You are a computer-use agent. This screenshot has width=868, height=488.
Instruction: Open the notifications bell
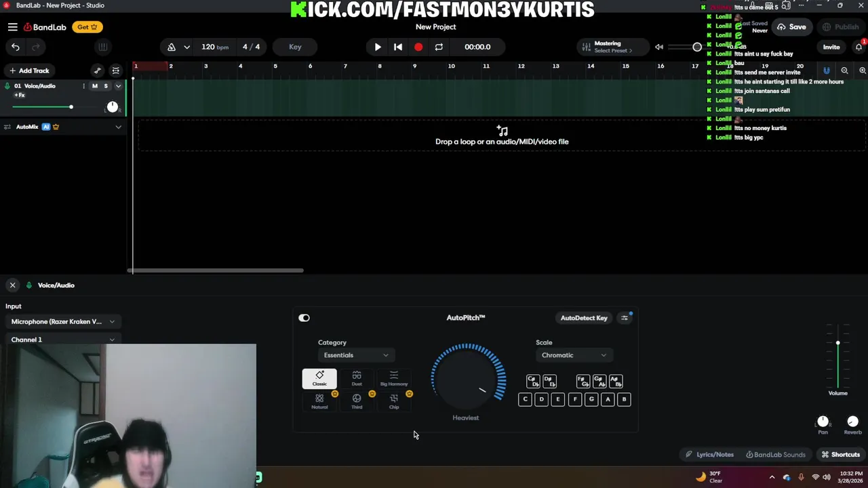(859, 47)
